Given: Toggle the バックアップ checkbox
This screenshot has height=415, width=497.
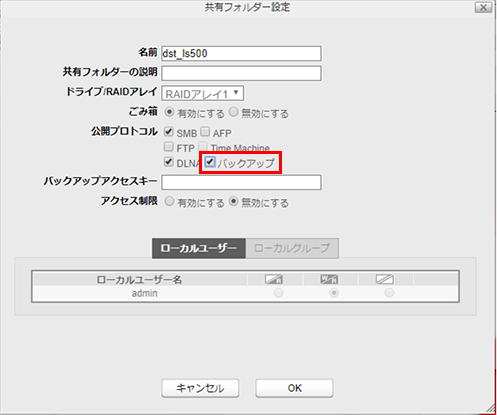Looking at the screenshot, I should pos(210,162).
